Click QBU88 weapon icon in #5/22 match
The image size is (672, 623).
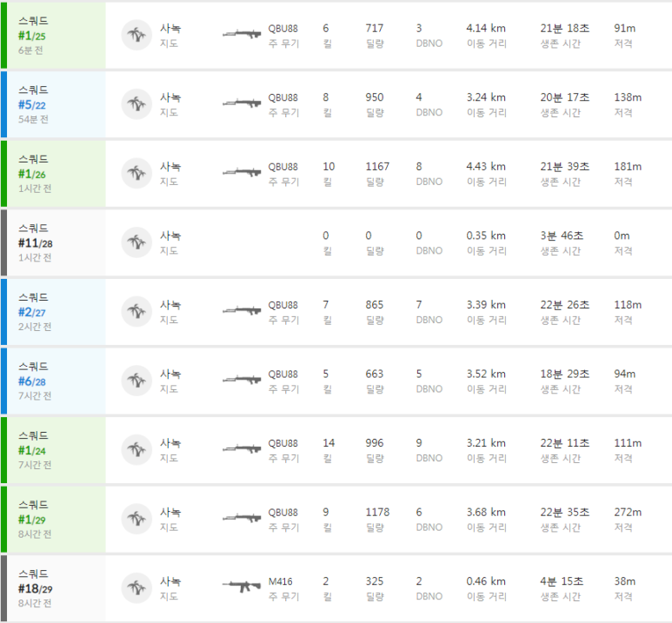point(242,103)
